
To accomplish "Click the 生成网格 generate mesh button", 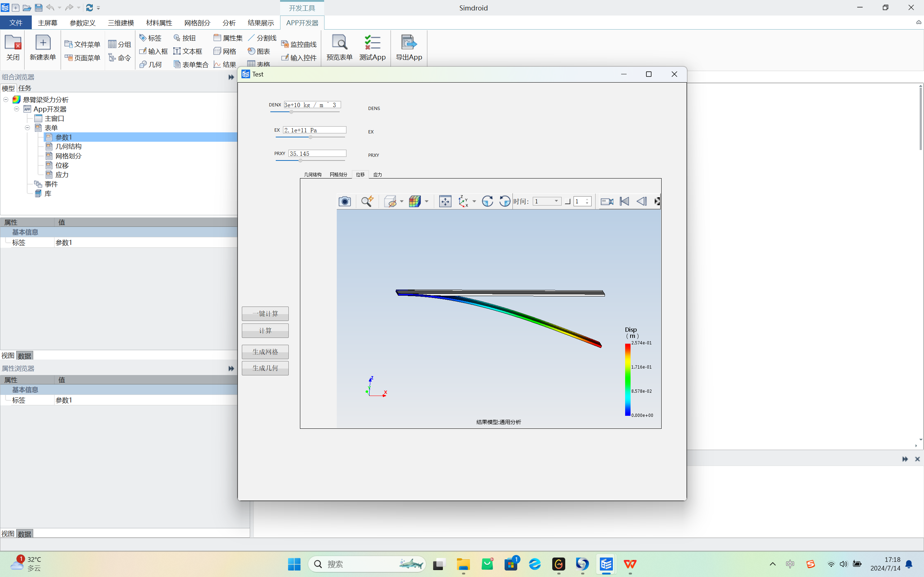I will [265, 351].
